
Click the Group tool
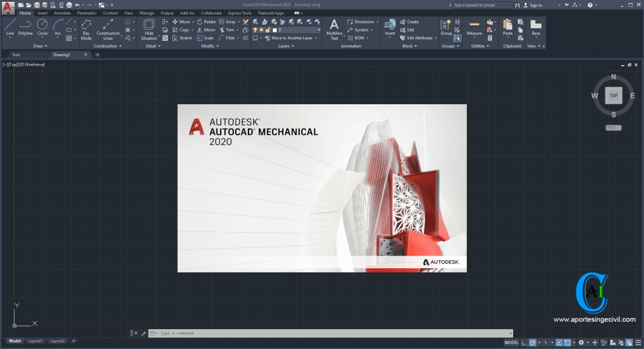click(x=446, y=27)
